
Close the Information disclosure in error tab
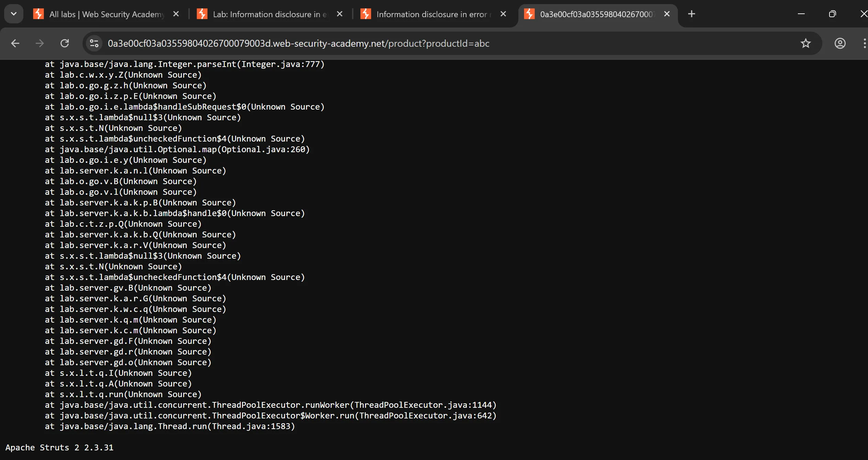coord(503,14)
